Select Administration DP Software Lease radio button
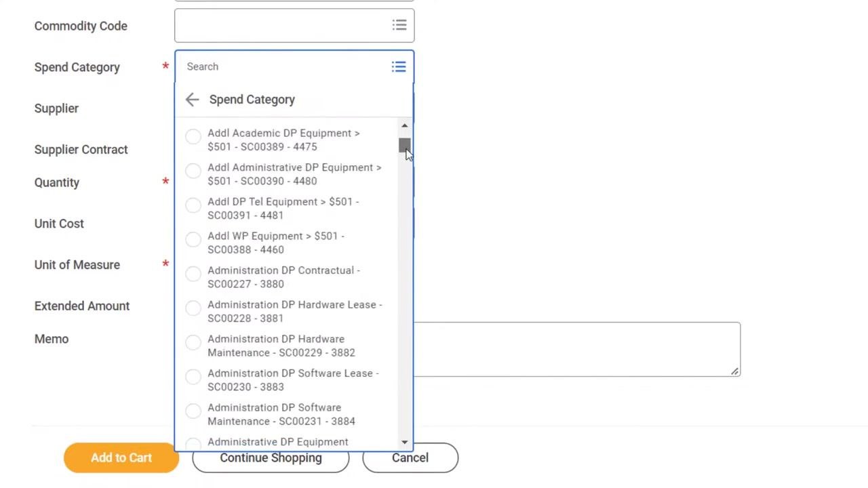The width and height of the screenshot is (868, 488). click(x=193, y=377)
